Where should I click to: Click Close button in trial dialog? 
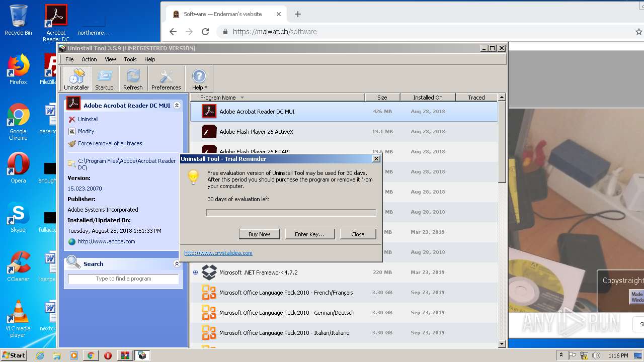click(358, 234)
